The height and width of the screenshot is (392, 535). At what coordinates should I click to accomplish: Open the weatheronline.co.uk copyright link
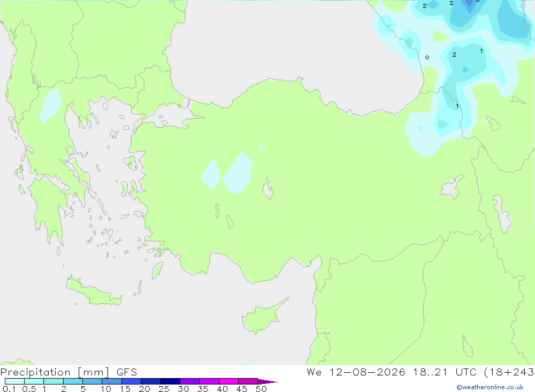click(490, 387)
